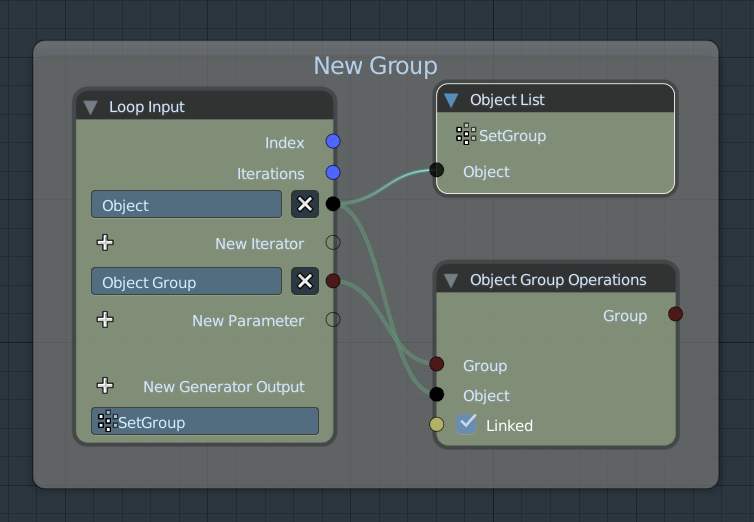Collapse the Loop Input node
Screen dimensions: 754x522
90,107
